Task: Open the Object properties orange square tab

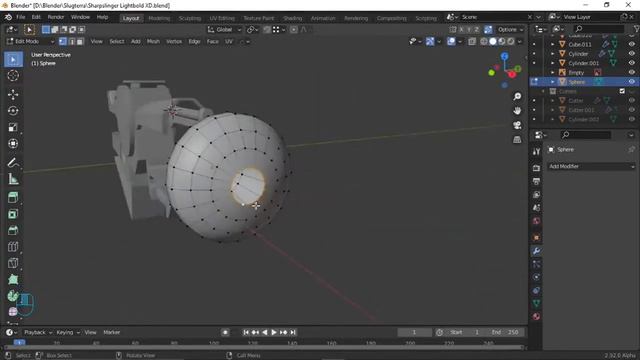Action: 536,237
